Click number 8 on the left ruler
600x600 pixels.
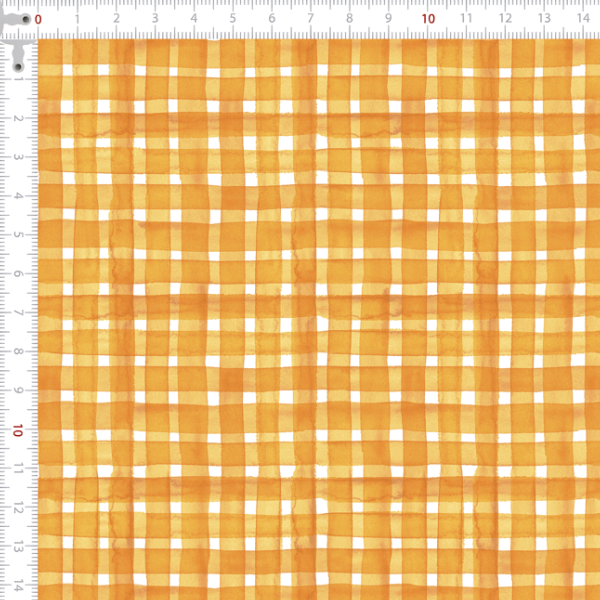tap(18, 352)
